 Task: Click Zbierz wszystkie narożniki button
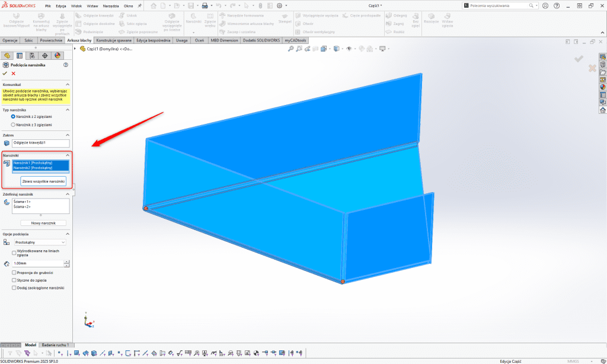click(x=43, y=181)
